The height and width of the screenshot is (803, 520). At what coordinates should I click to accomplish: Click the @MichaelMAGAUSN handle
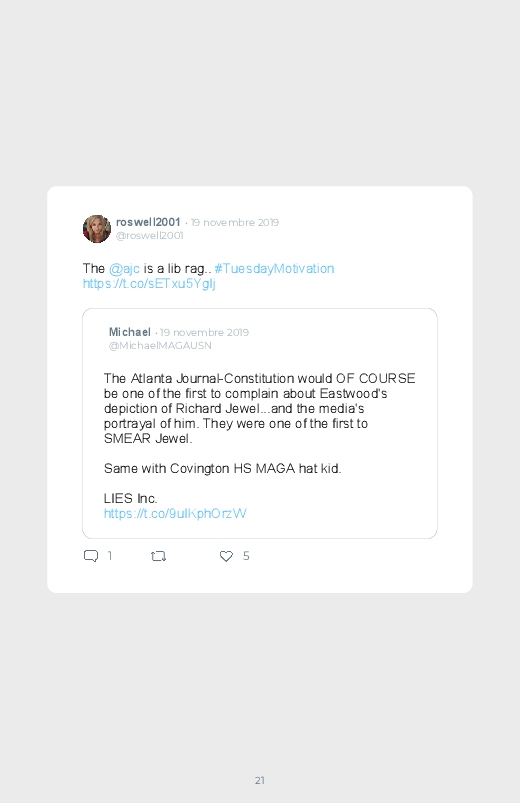pos(160,346)
